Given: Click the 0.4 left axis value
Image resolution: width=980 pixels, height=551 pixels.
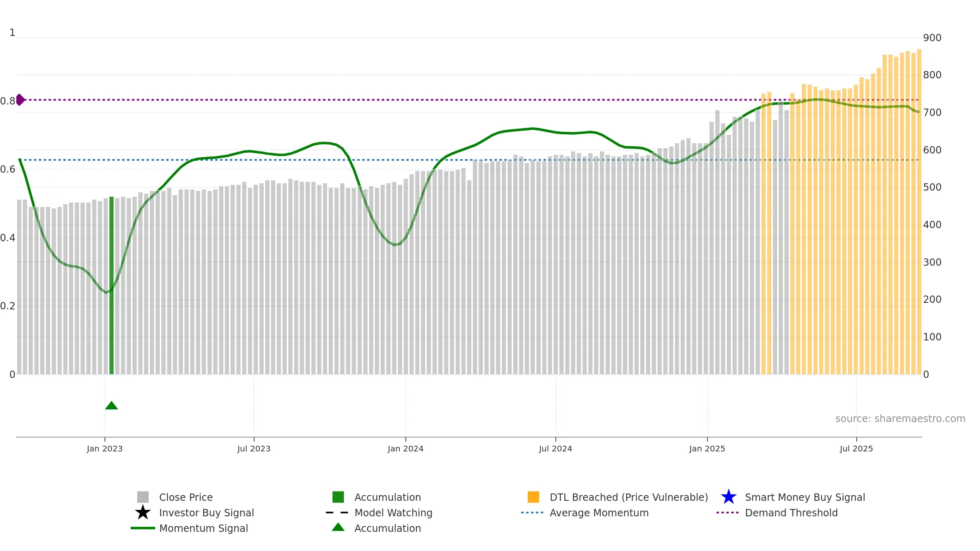Looking at the screenshot, I should click(8, 238).
